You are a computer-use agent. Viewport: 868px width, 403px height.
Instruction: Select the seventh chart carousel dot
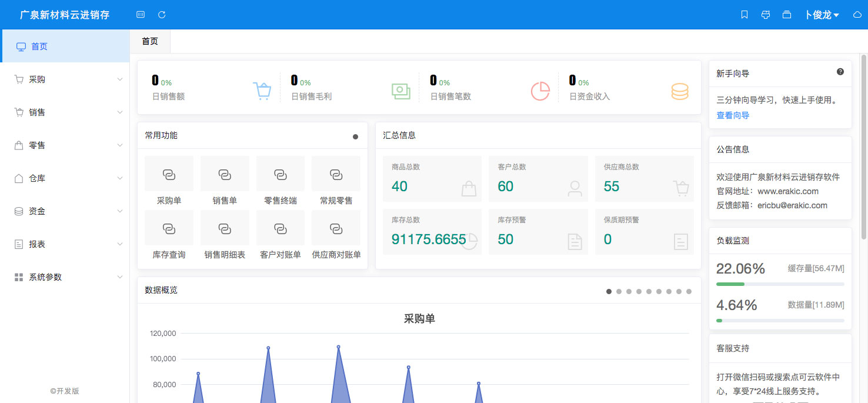(x=669, y=291)
